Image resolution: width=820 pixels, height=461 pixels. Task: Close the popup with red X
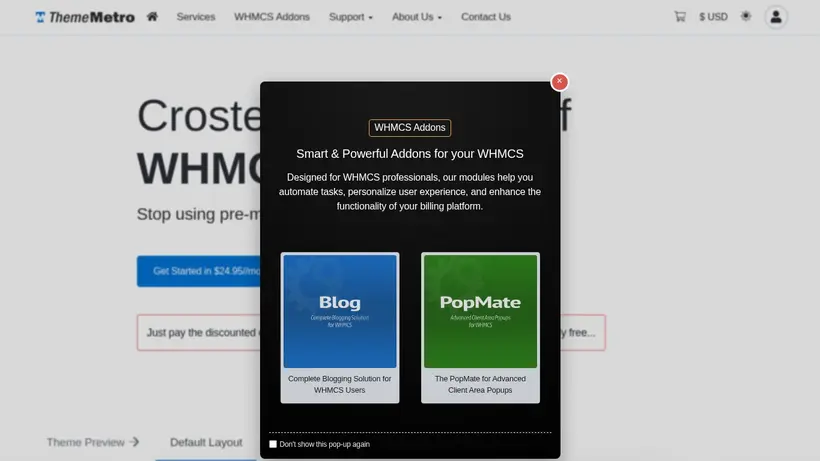(560, 82)
